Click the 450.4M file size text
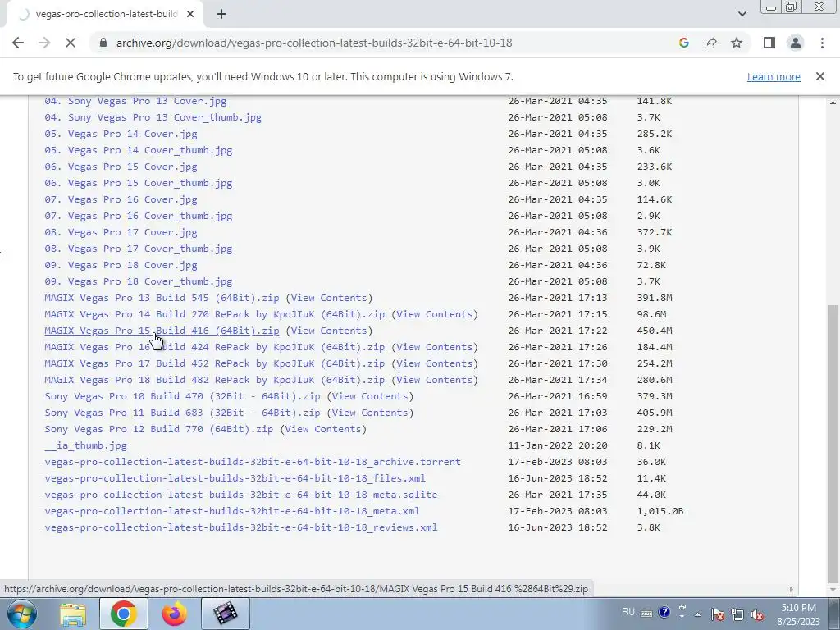The image size is (840, 630). (x=654, y=331)
